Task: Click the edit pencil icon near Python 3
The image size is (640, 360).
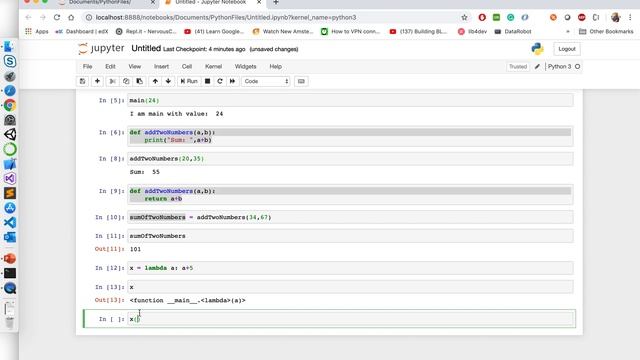Action: 537,67
